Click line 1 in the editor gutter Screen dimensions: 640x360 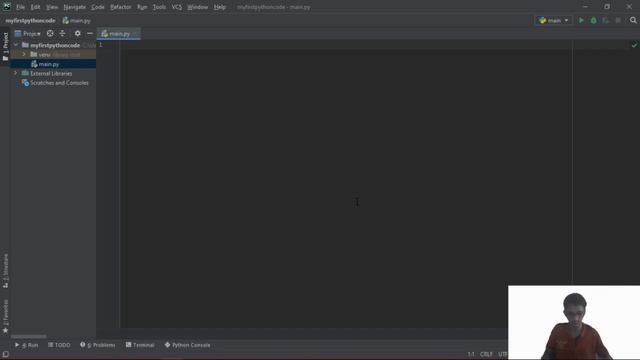pyautogui.click(x=100, y=45)
